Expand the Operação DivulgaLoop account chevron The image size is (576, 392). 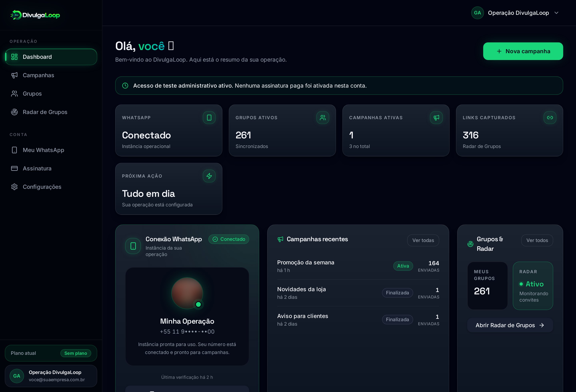click(x=556, y=13)
